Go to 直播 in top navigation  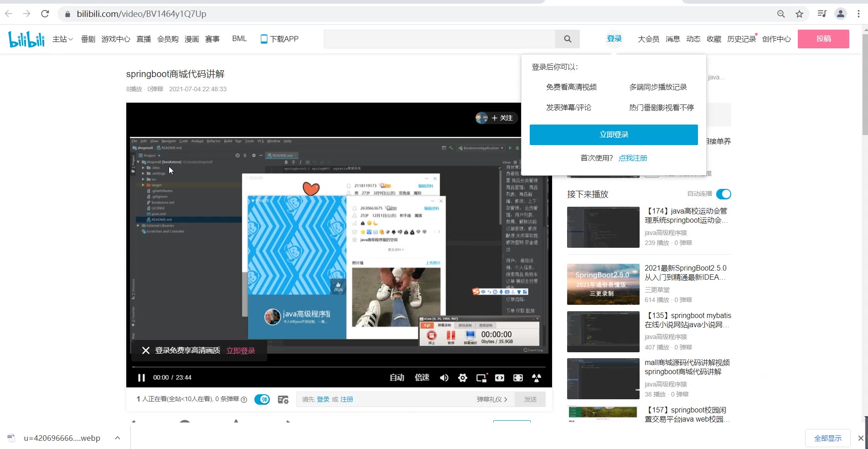[x=144, y=39]
